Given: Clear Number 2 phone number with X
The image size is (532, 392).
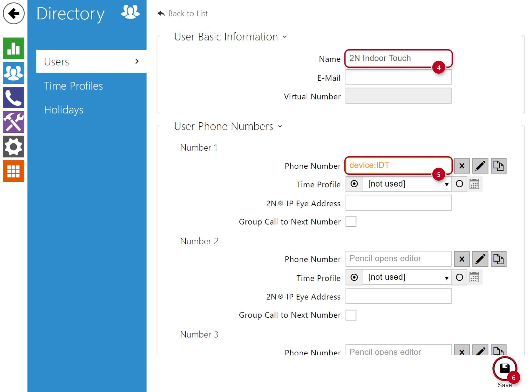Looking at the screenshot, I should point(462,259).
